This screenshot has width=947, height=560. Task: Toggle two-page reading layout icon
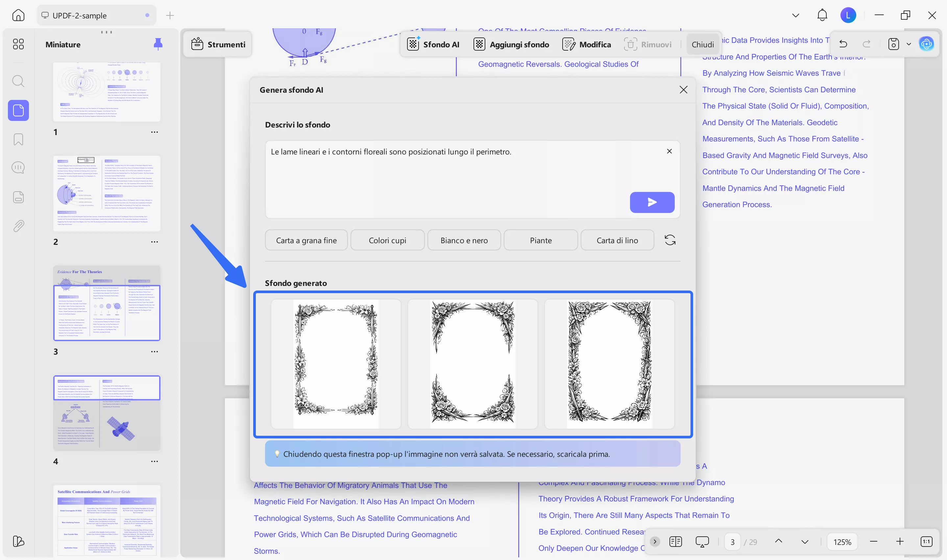[x=675, y=542]
